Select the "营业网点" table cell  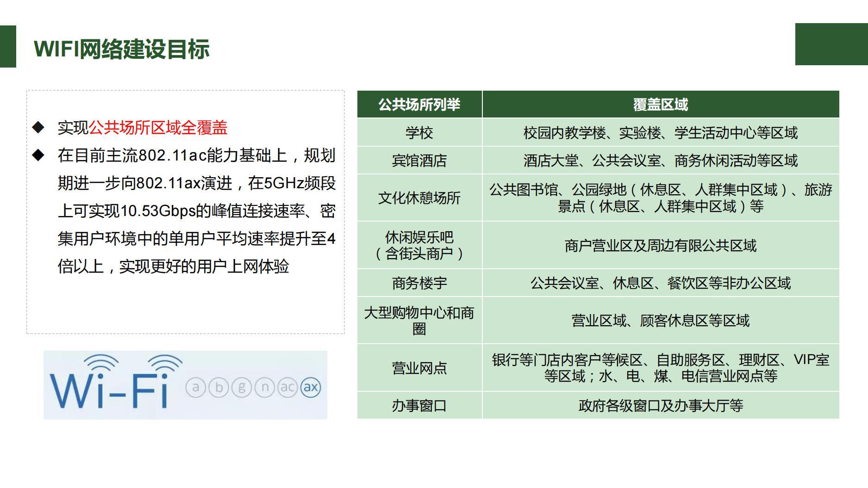(x=419, y=368)
